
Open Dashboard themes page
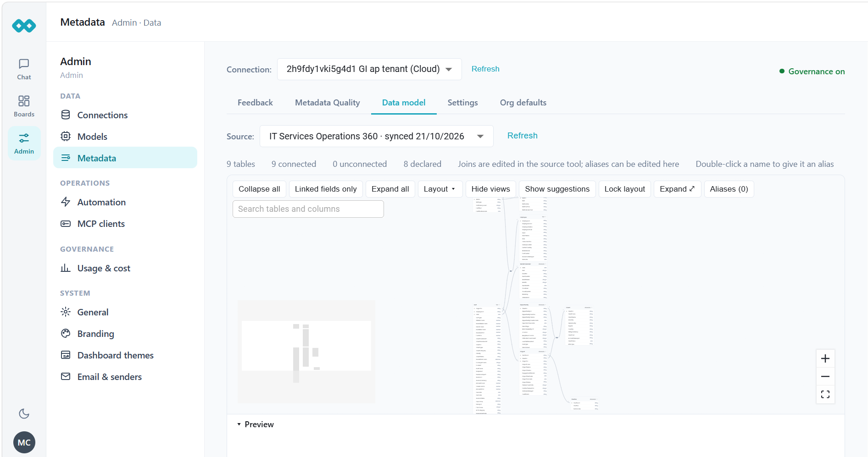[125, 355]
